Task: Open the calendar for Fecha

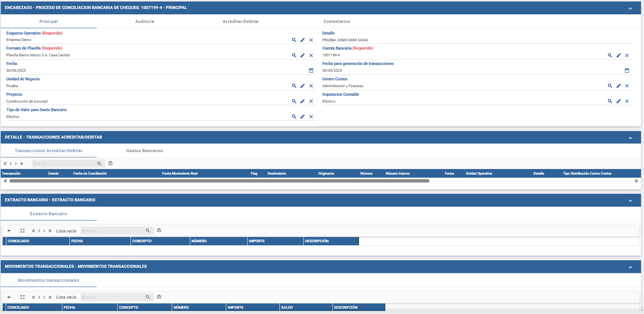Action: [311, 70]
